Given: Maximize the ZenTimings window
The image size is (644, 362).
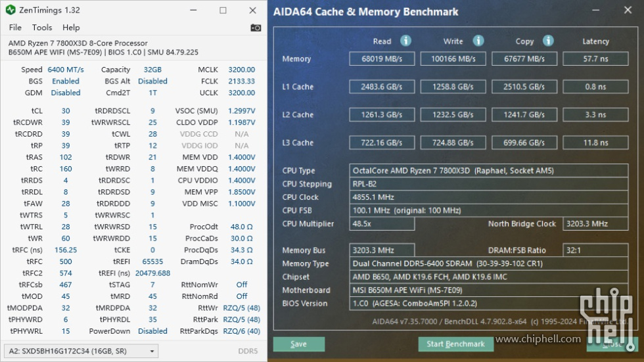Looking at the screenshot, I should (x=223, y=11).
